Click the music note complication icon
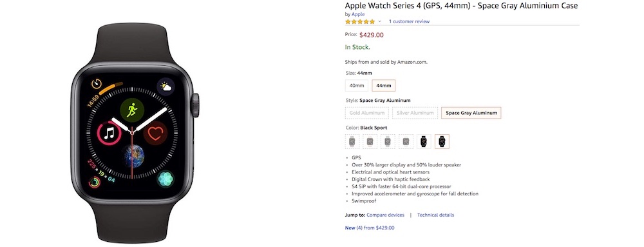 click(109, 133)
